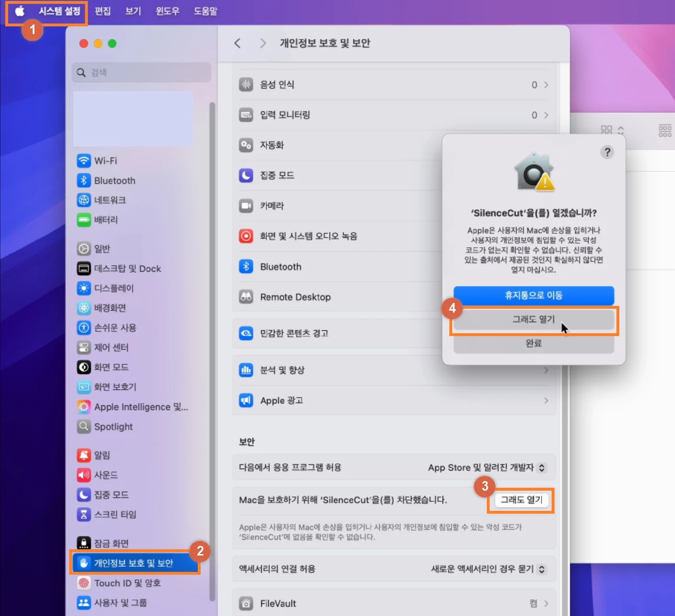Screen dimensions: 675x616
Task: Click the sidebar vertical scrollbar
Action: point(212,350)
